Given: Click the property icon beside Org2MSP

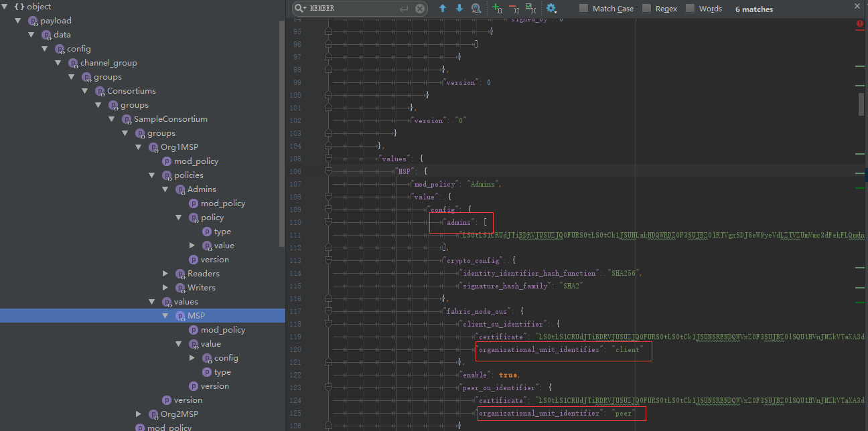Looking at the screenshot, I should tap(153, 414).
